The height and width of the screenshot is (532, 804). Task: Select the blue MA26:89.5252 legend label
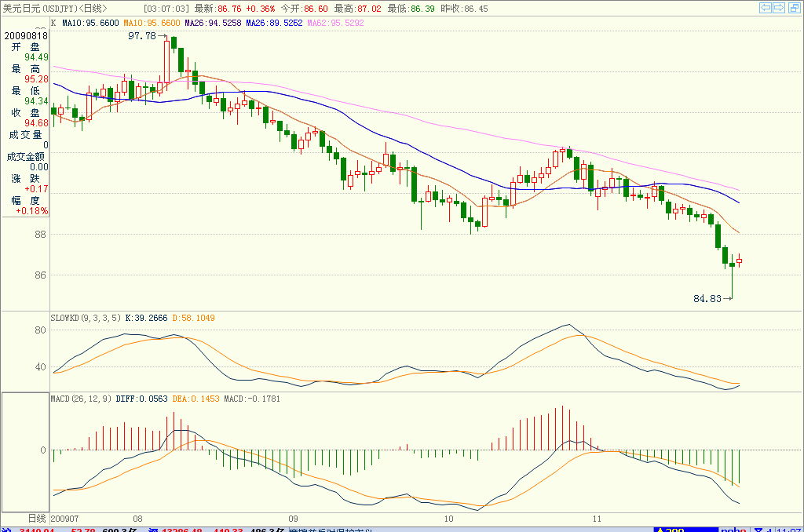pos(274,23)
